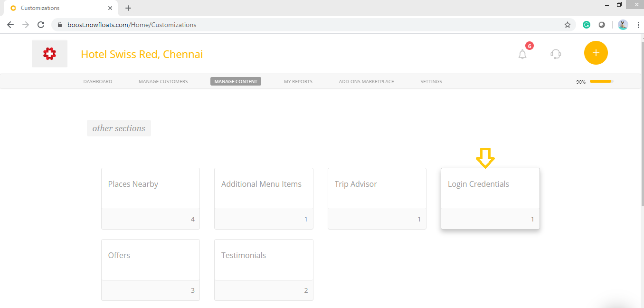Open the Chrome three-dot menu
Viewport: 644px width, 308px height.
pos(638,24)
